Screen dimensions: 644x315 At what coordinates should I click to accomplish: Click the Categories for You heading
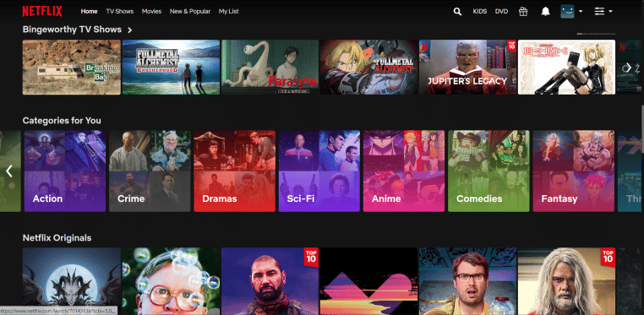point(62,121)
